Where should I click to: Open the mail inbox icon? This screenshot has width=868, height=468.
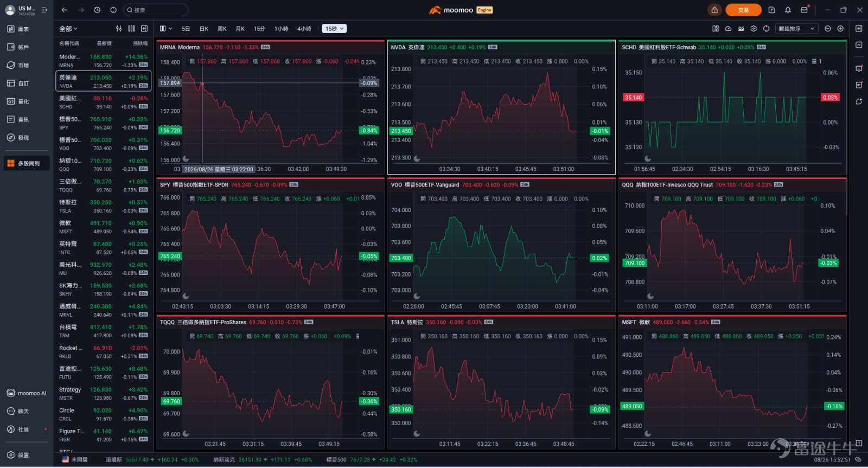pyautogui.click(x=805, y=10)
